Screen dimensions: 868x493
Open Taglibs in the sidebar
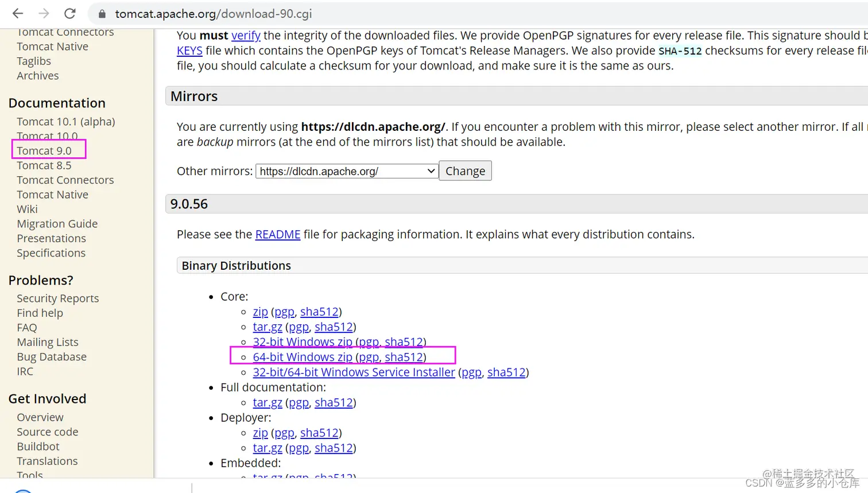[34, 61]
